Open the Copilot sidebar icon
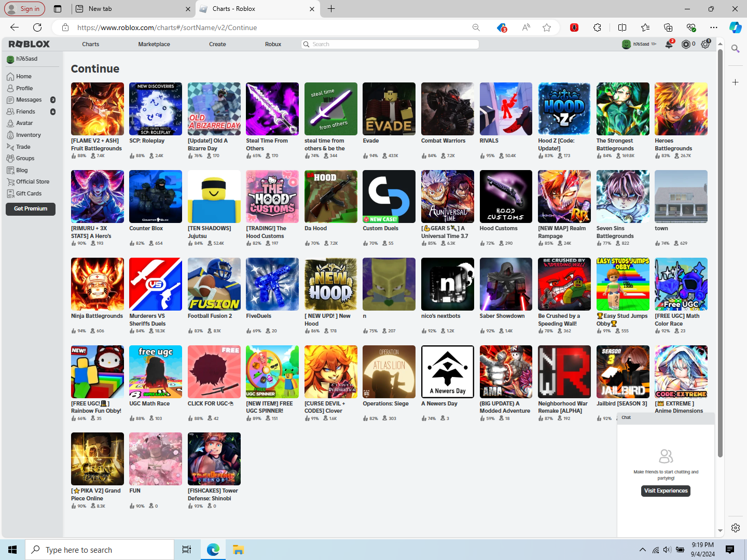 click(x=736, y=27)
